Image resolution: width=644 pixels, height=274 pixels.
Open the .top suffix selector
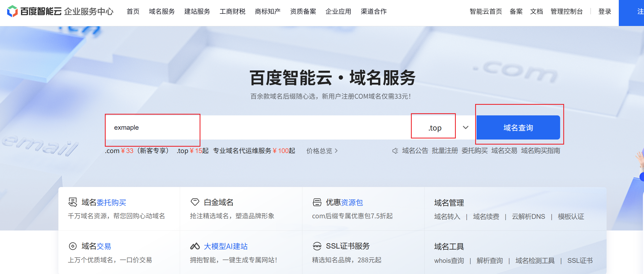435,128
